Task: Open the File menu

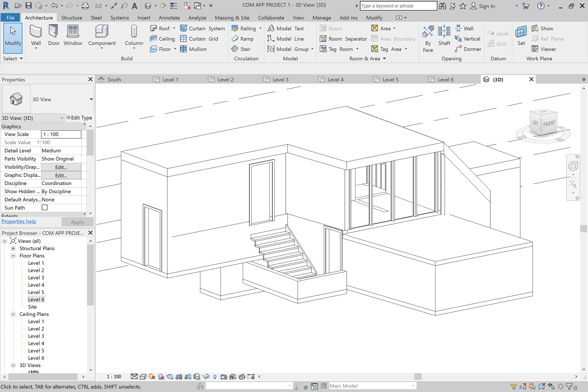Action: [x=10, y=18]
